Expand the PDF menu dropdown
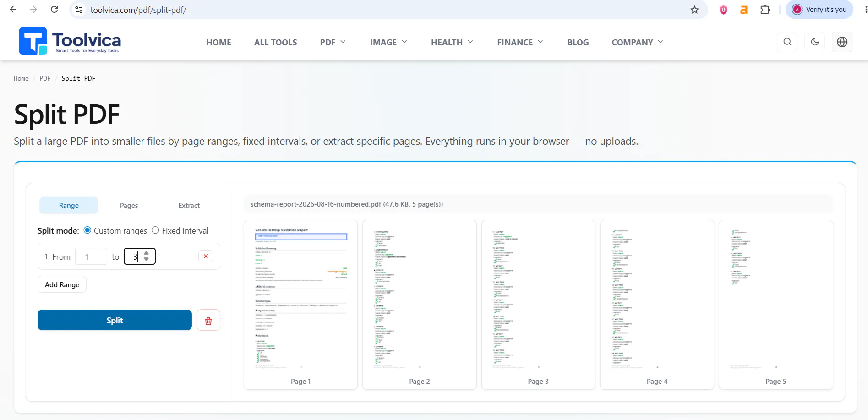Image resolution: width=868 pixels, height=420 pixels. (x=333, y=42)
